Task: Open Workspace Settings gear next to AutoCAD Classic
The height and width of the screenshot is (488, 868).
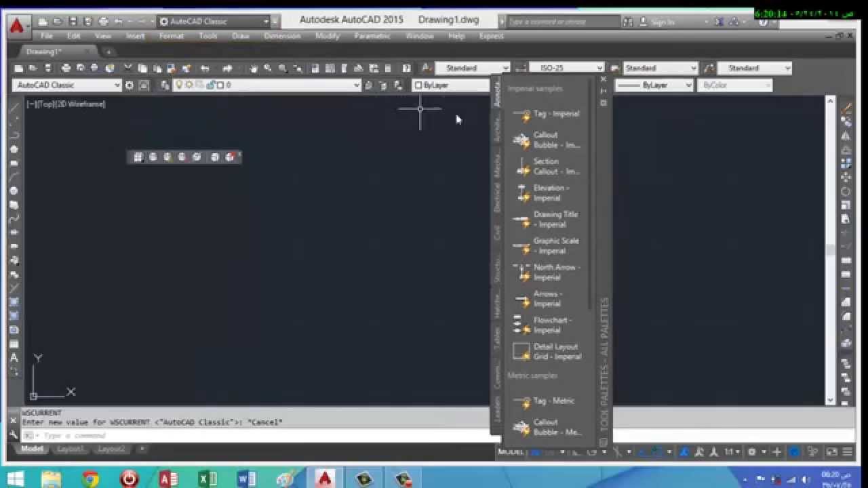Action: click(130, 85)
